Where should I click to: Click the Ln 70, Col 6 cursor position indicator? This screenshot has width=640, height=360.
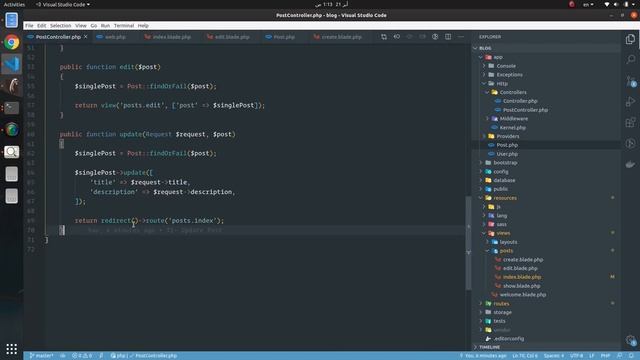(x=525, y=356)
